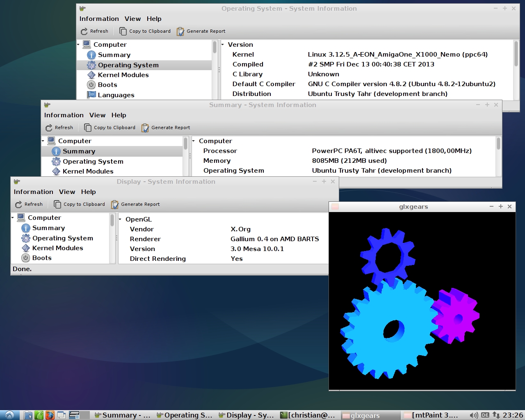Click the volume speaker icon in system tray
The image size is (525, 420).
coord(473,415)
